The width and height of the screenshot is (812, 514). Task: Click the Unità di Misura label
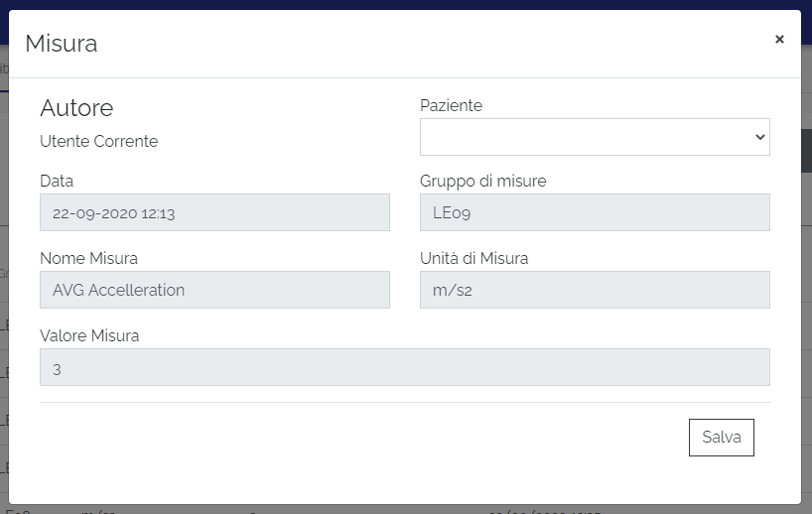pos(474,258)
